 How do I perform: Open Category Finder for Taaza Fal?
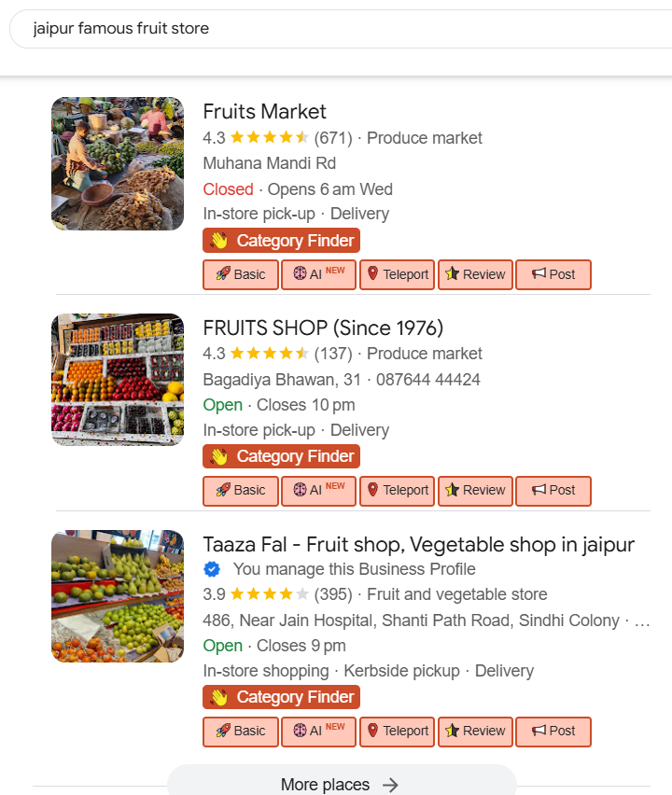(281, 697)
